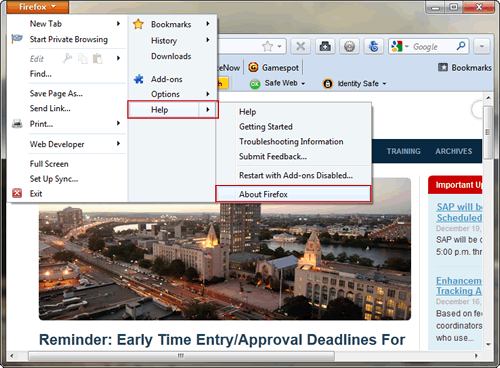Select Downloads in the menu
The height and width of the screenshot is (368, 500).
[x=171, y=56]
